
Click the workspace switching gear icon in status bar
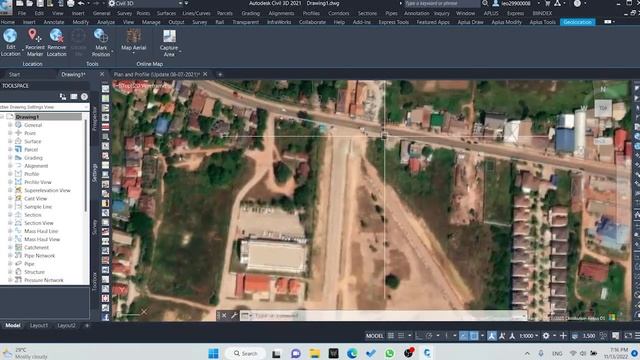[546, 336]
